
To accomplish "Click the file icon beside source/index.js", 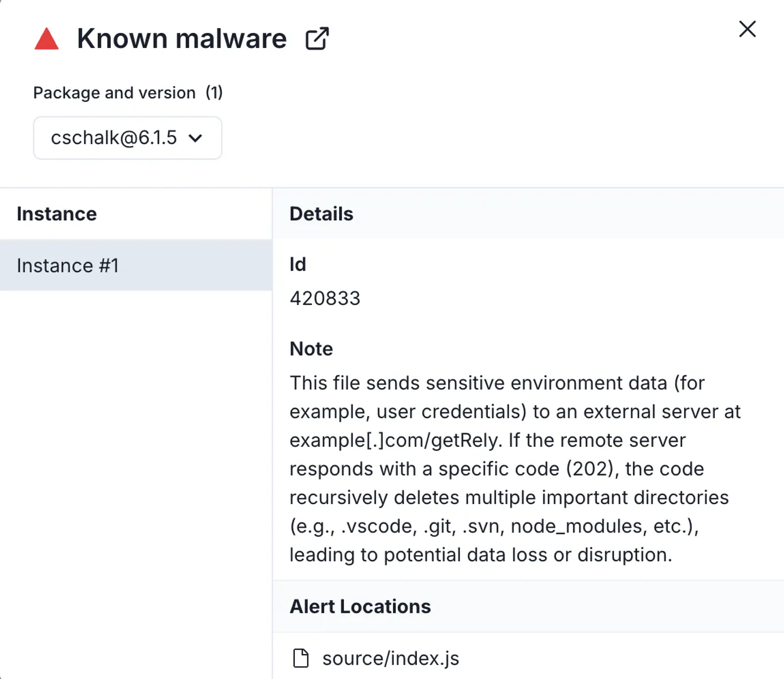I will pos(301,658).
